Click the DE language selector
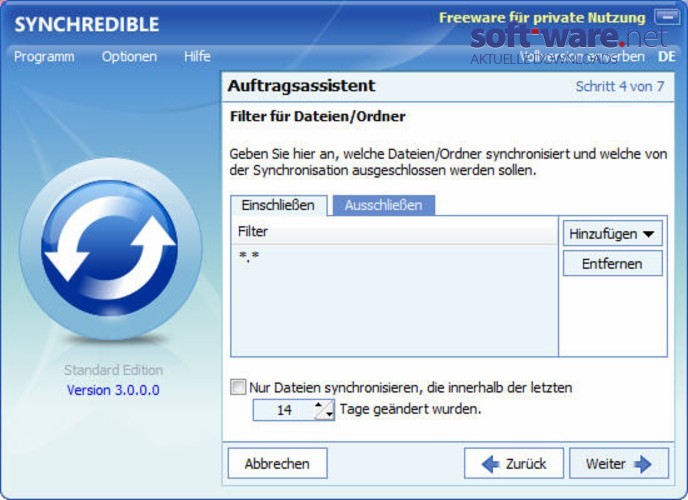The height and width of the screenshot is (500, 688). (666, 57)
